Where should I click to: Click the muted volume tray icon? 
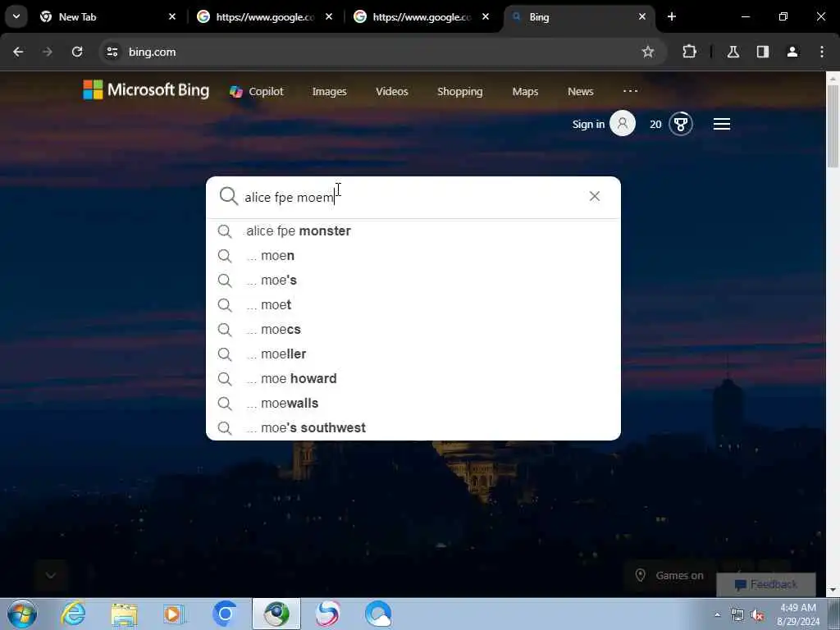[x=757, y=615]
